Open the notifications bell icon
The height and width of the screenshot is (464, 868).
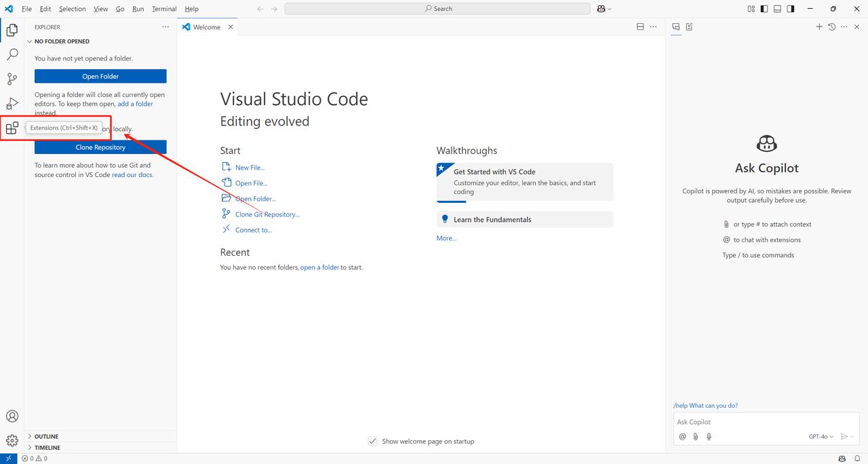pos(857,459)
